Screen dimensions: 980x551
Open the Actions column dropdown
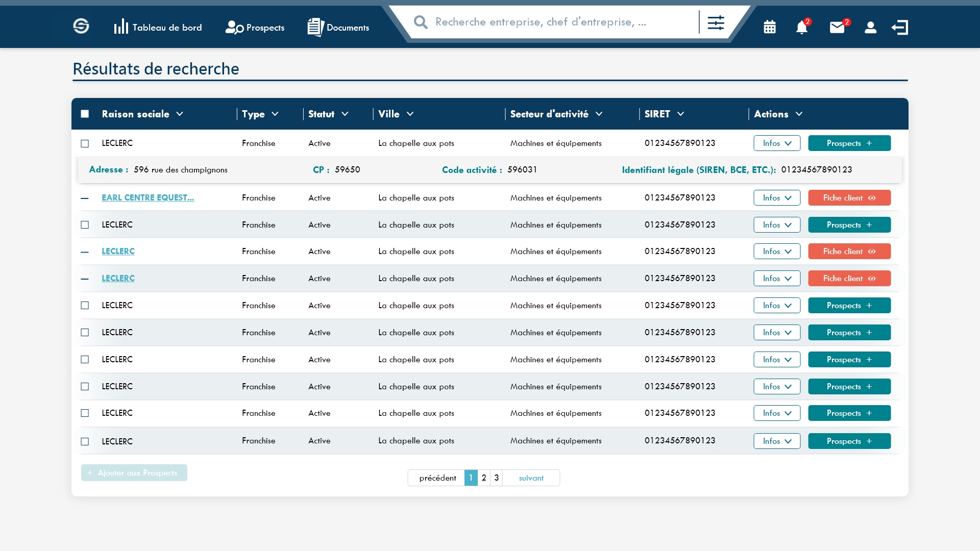click(799, 114)
